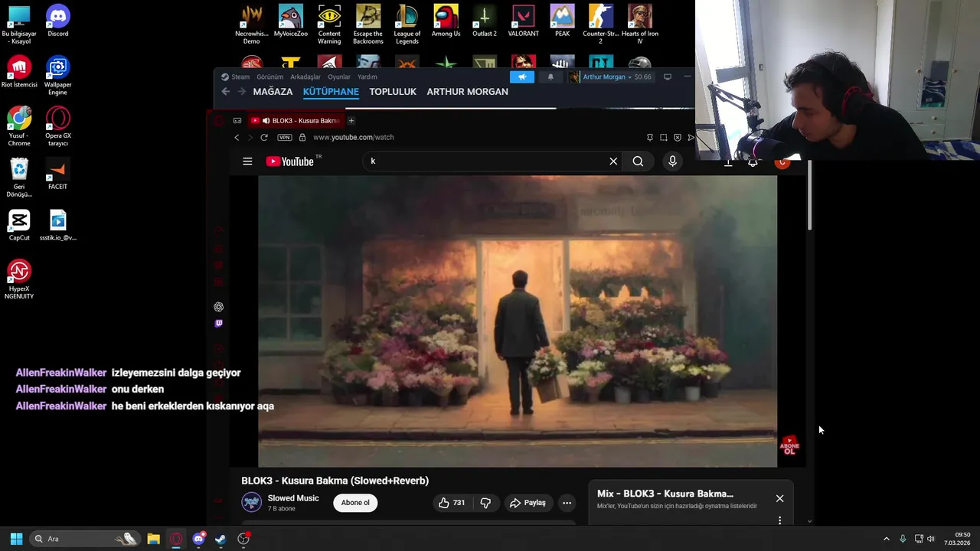
Task: Open the Steam menu in Steam
Action: pos(235,77)
